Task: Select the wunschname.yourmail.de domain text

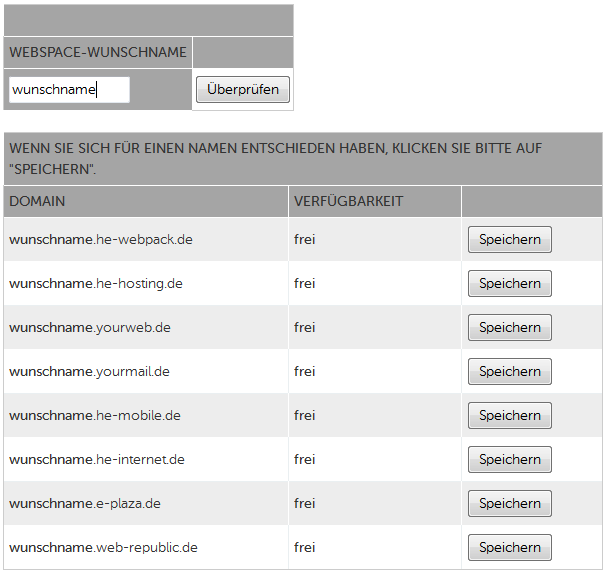Action: click(x=89, y=372)
